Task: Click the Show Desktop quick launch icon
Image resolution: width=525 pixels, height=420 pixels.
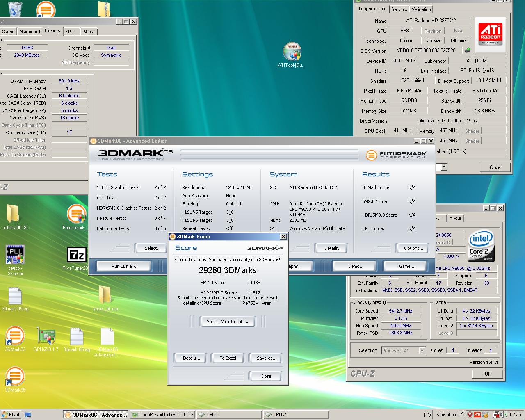Action: click(28, 415)
